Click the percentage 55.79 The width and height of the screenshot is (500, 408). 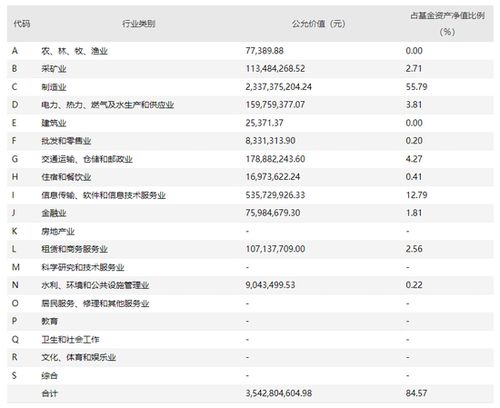(416, 87)
